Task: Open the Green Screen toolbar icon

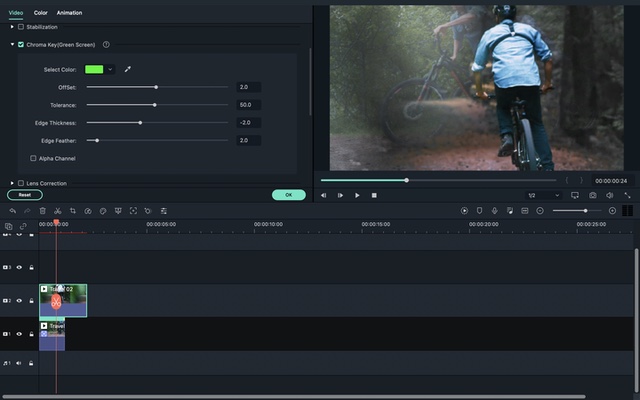Action: click(118, 211)
